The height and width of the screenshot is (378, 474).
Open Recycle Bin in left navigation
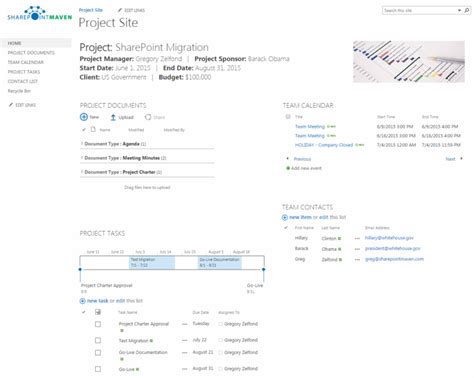pyautogui.click(x=19, y=91)
